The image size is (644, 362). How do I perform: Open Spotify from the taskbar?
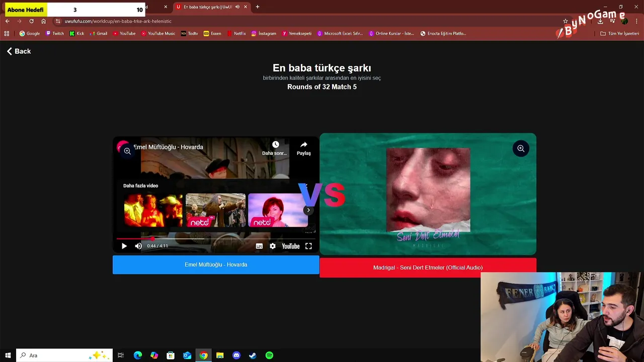[269, 355]
